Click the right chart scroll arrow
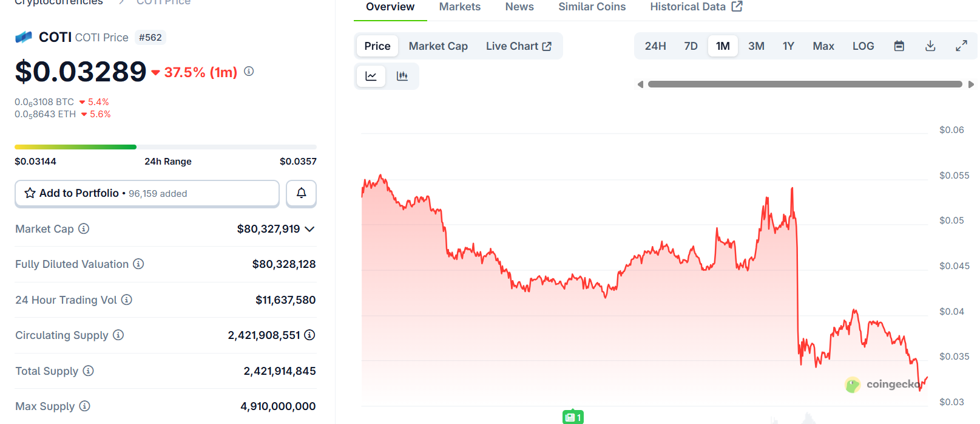980x424 pixels. (x=971, y=84)
